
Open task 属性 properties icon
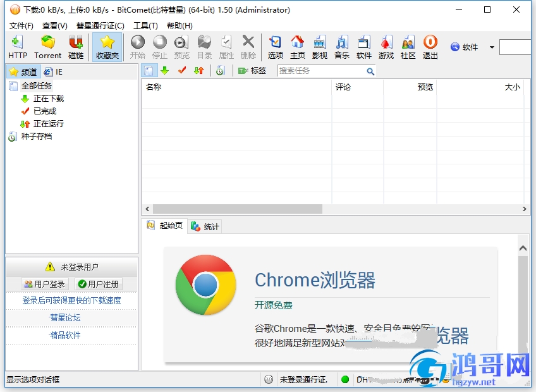pos(226,47)
